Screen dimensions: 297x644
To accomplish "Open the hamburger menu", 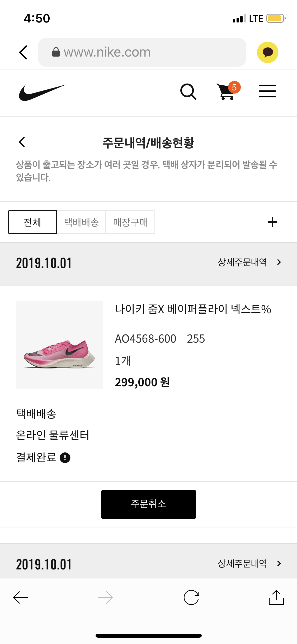I will point(267,91).
